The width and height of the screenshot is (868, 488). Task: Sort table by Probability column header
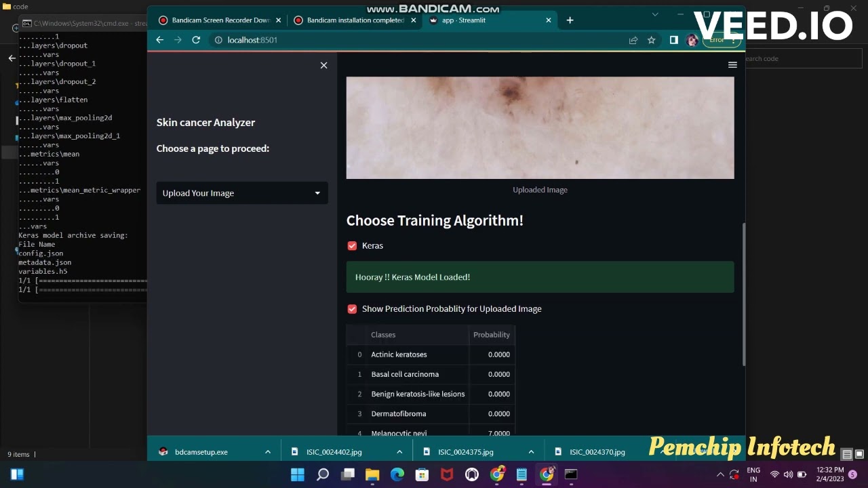click(492, 335)
